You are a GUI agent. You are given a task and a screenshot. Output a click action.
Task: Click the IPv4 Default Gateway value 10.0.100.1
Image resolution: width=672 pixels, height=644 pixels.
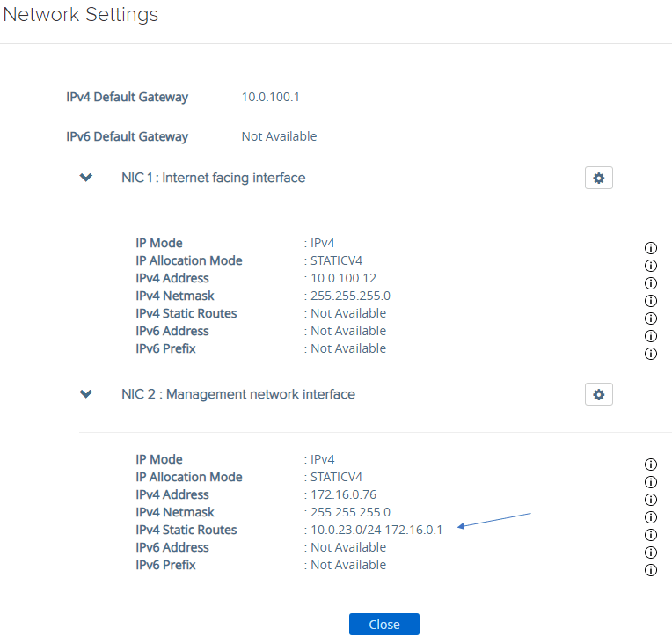(270, 97)
